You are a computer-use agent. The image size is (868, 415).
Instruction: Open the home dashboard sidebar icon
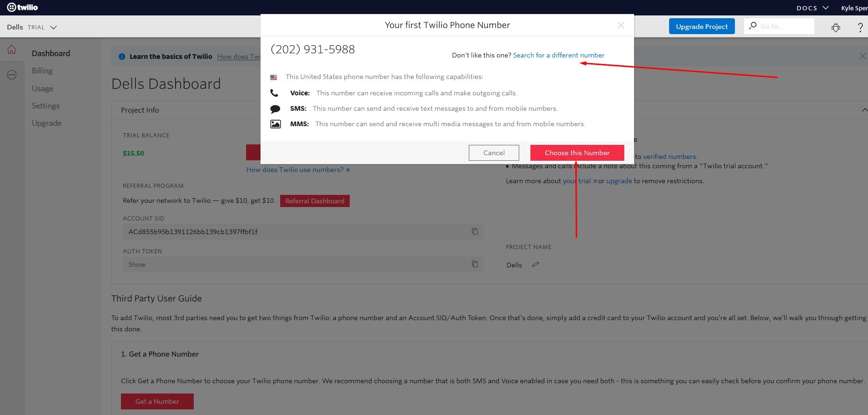coord(12,50)
